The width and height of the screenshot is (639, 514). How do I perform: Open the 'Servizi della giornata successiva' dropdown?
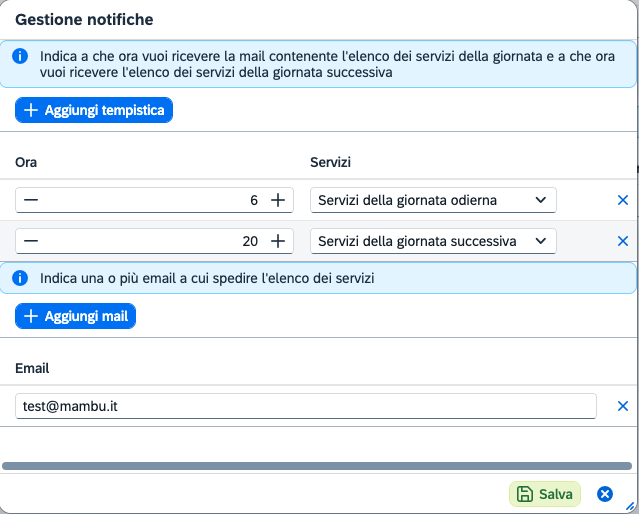click(x=432, y=241)
